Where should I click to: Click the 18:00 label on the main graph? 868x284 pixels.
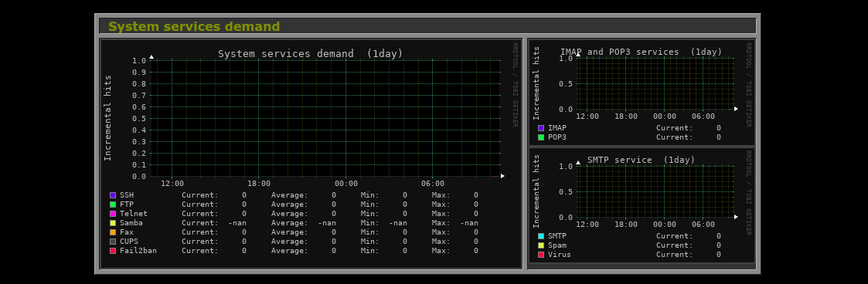(x=259, y=184)
